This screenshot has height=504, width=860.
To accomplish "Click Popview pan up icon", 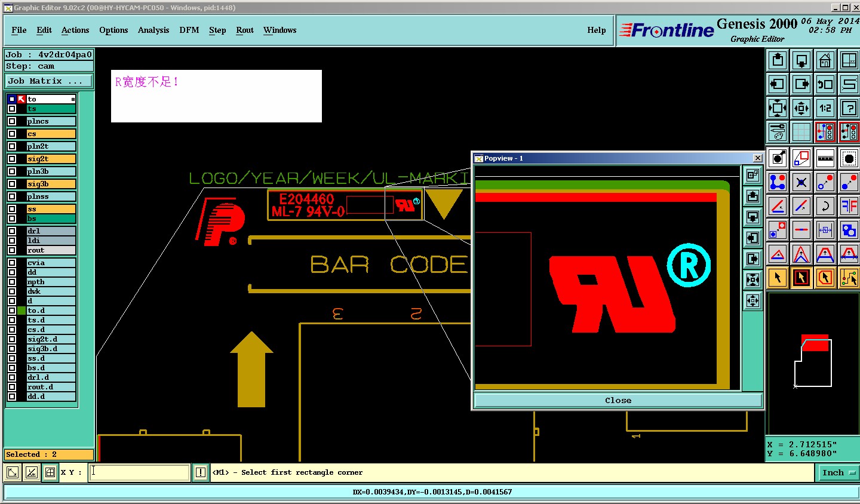I will [x=752, y=196].
